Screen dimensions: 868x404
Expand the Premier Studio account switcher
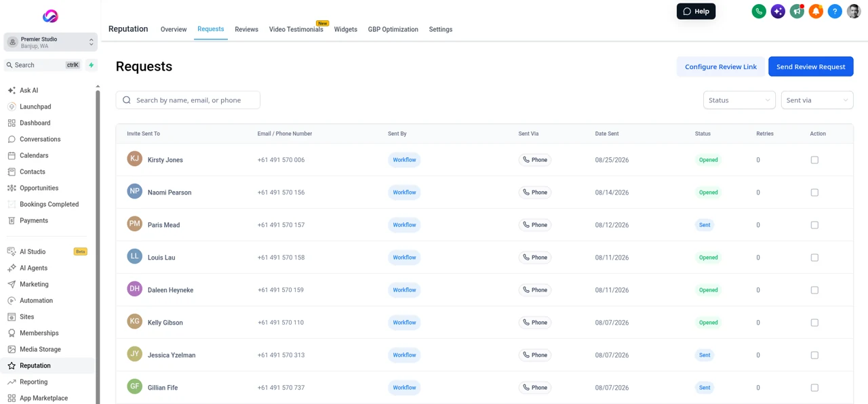[x=50, y=42]
